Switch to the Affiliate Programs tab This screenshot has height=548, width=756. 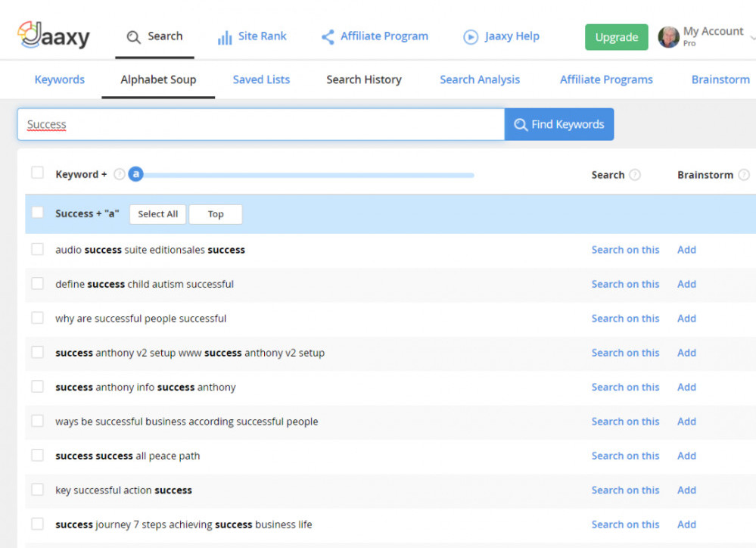(606, 79)
